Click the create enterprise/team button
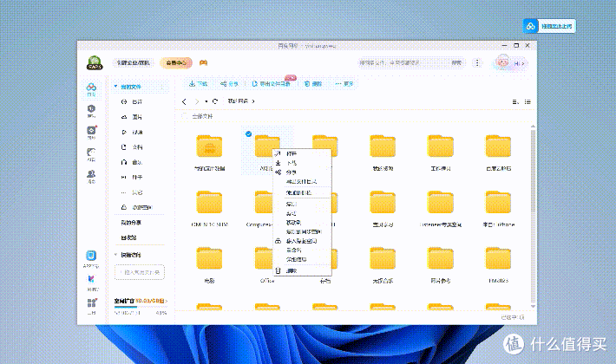The image size is (616, 364). click(134, 62)
